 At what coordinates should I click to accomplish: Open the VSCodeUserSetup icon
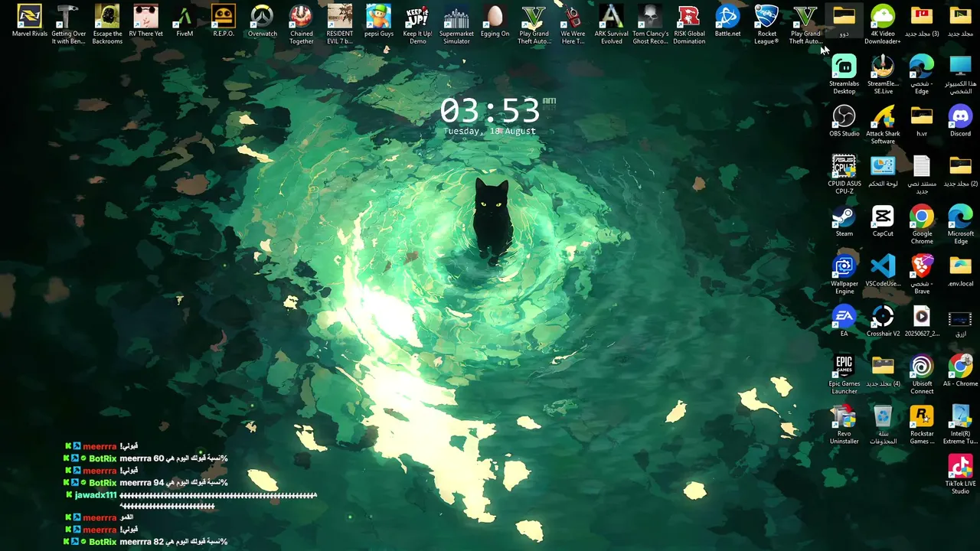[883, 270]
